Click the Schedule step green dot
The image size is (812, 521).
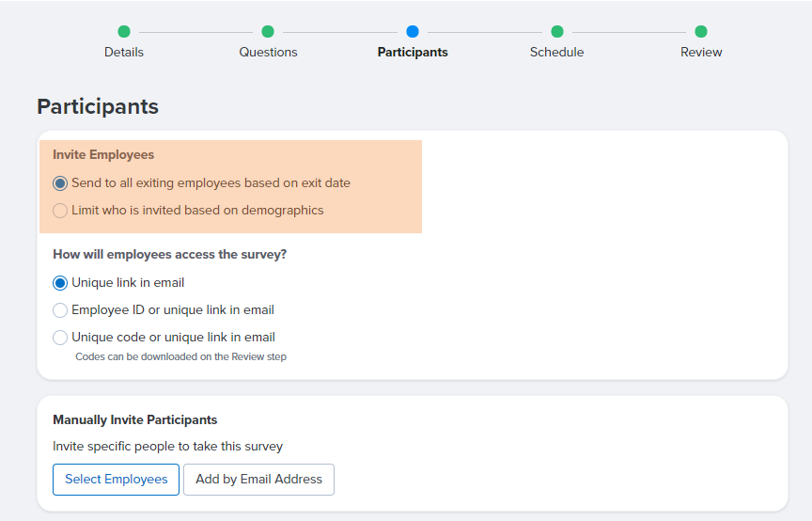pyautogui.click(x=557, y=32)
